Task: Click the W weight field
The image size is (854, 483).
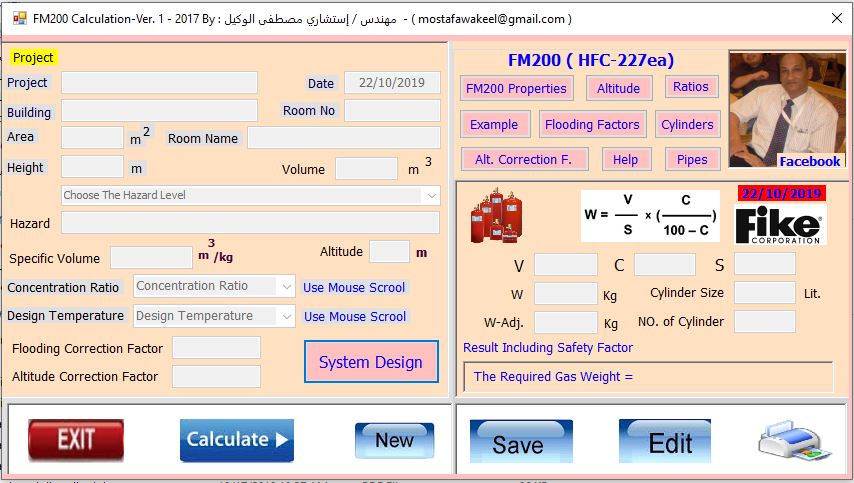Action: click(x=566, y=294)
